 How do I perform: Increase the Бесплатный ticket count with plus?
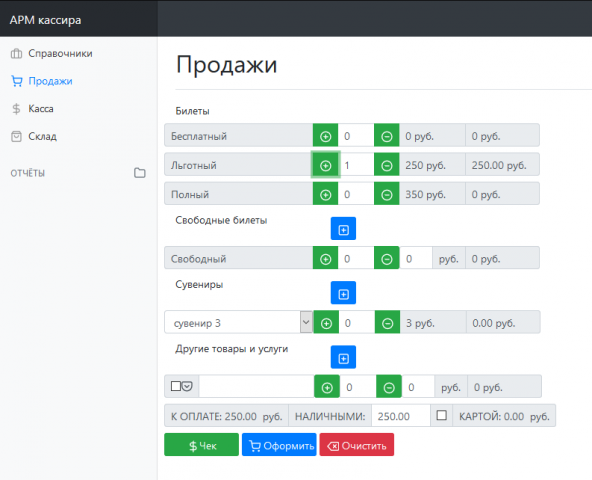325,136
